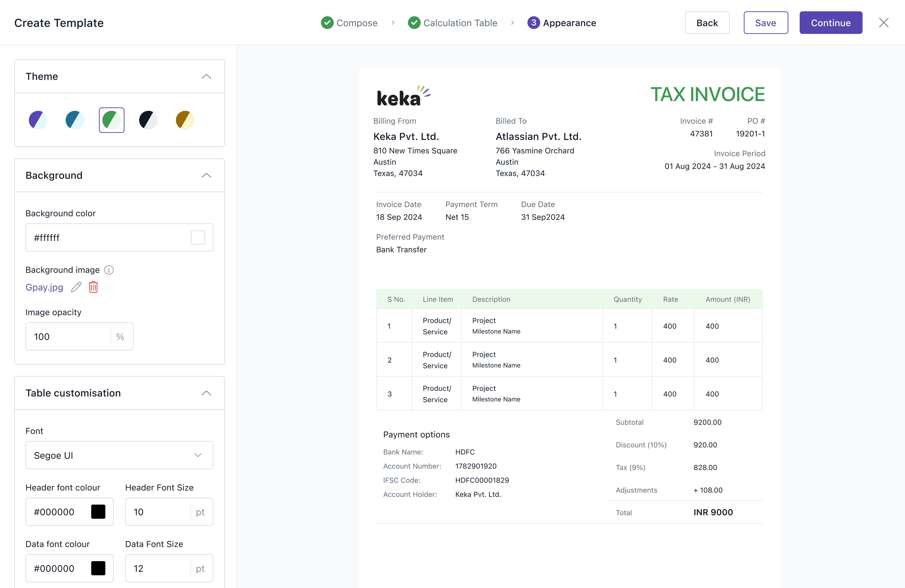Click the Header Font Size 10 field
The width and height of the screenshot is (905, 588).
pos(169,512)
